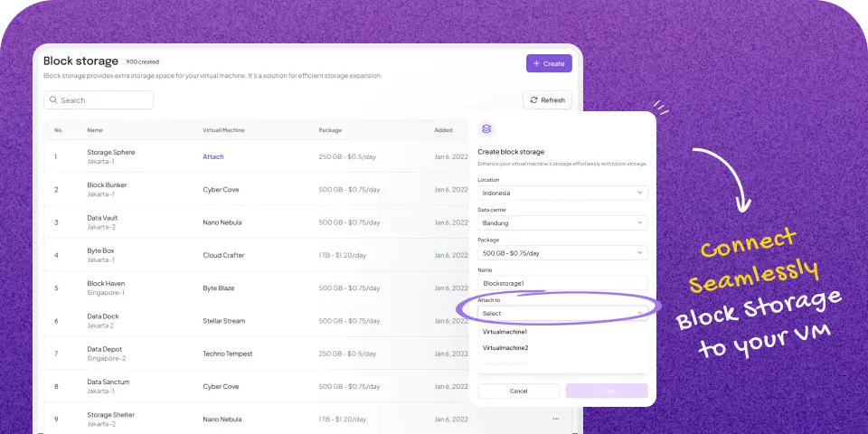Viewport: 868px width, 434px height.
Task: Click the search magnifier icon
Action: (x=53, y=100)
